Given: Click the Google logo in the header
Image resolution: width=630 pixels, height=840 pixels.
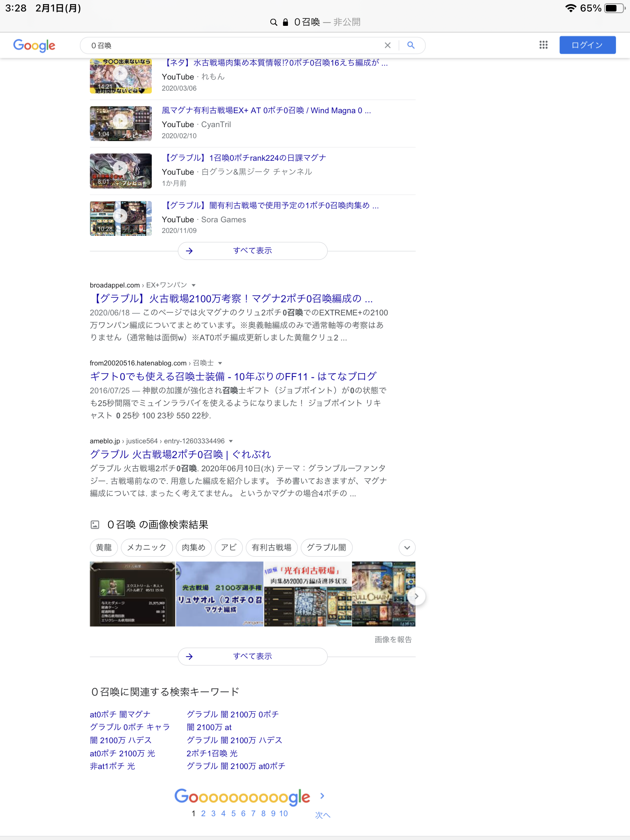Looking at the screenshot, I should click(x=34, y=45).
